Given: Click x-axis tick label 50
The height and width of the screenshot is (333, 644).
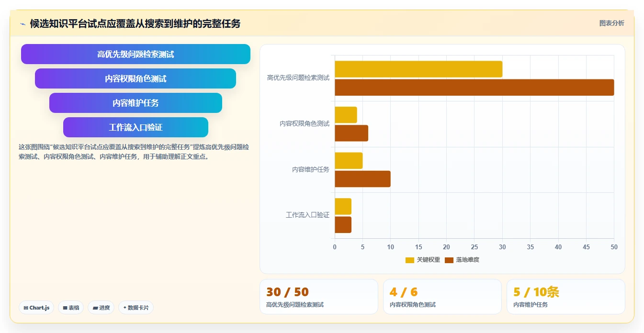Looking at the screenshot, I should (614, 247).
